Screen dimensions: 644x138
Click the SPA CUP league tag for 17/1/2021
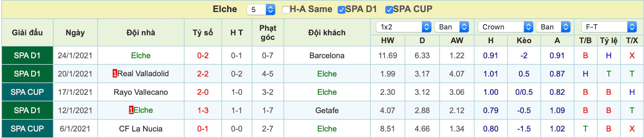27,92
